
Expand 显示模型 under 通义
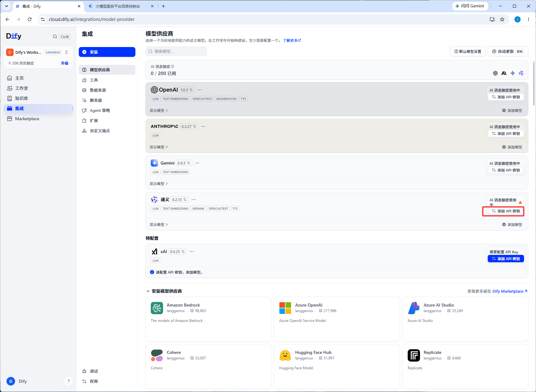(159, 224)
